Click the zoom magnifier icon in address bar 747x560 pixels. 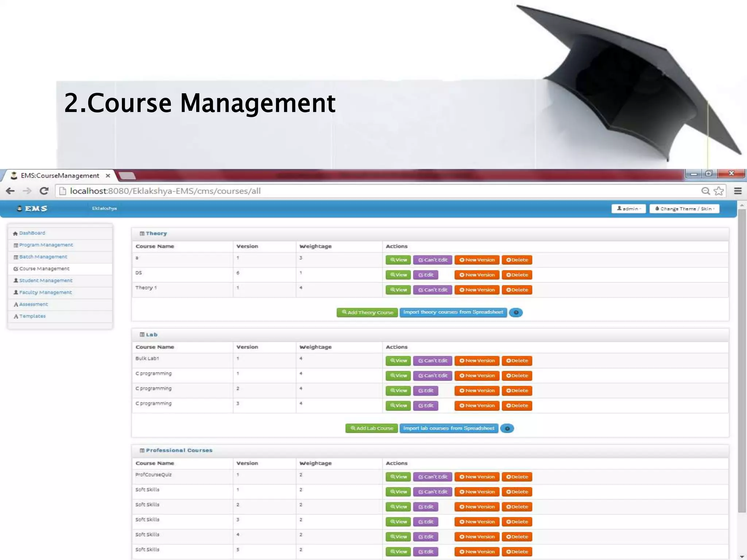coord(705,191)
